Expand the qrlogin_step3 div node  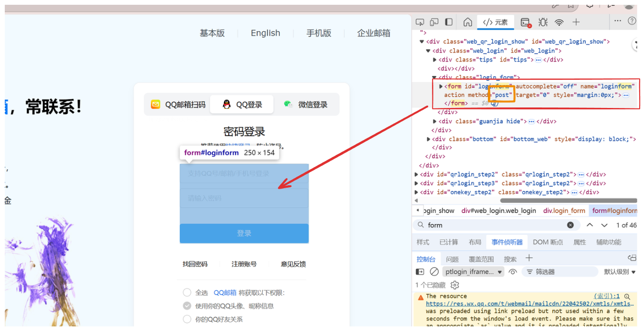click(417, 183)
